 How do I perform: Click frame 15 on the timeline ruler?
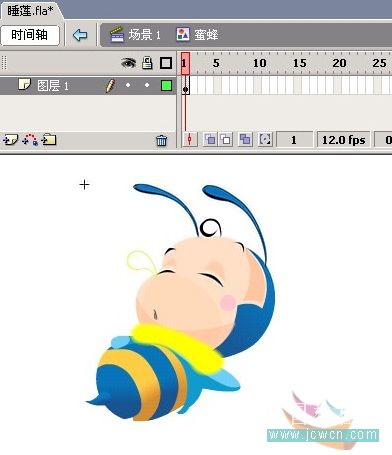coord(299,63)
